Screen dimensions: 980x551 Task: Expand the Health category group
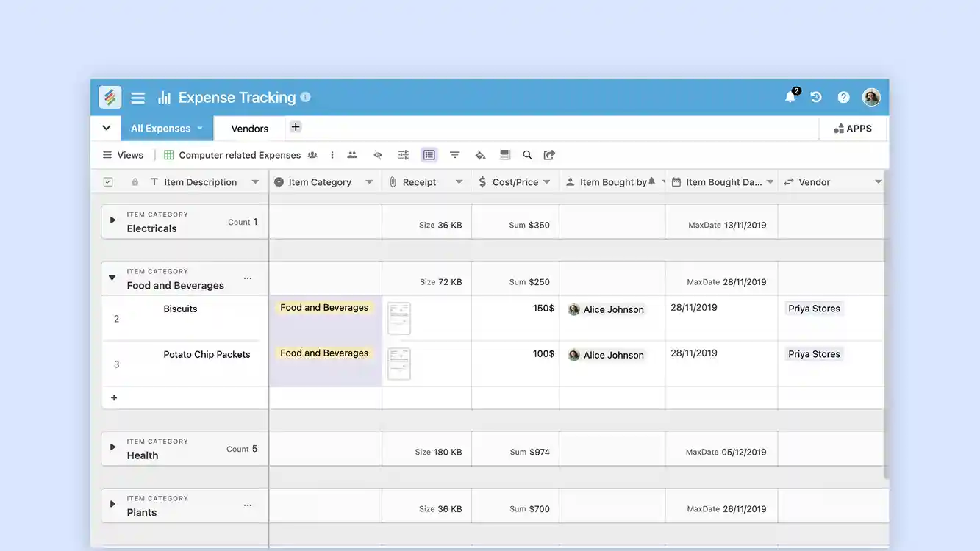(x=112, y=447)
